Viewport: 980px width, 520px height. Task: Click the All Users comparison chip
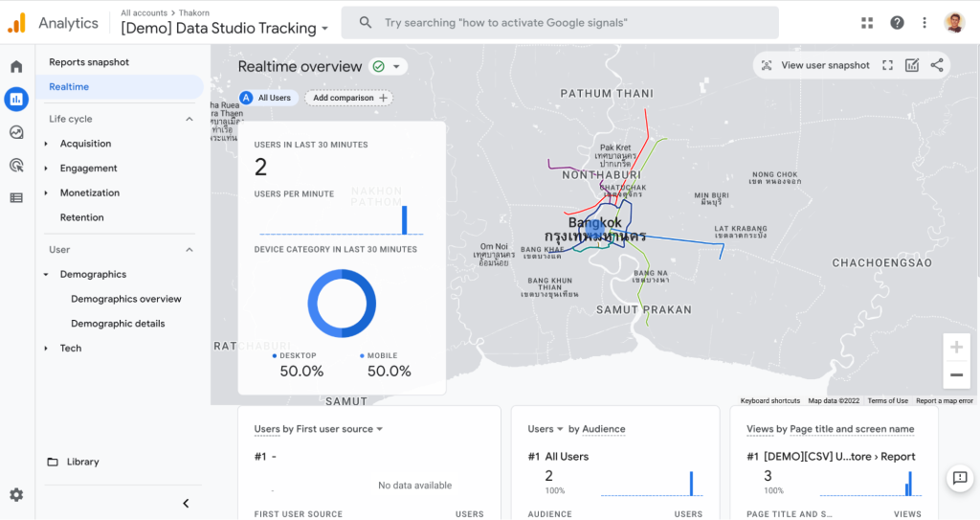(x=269, y=98)
